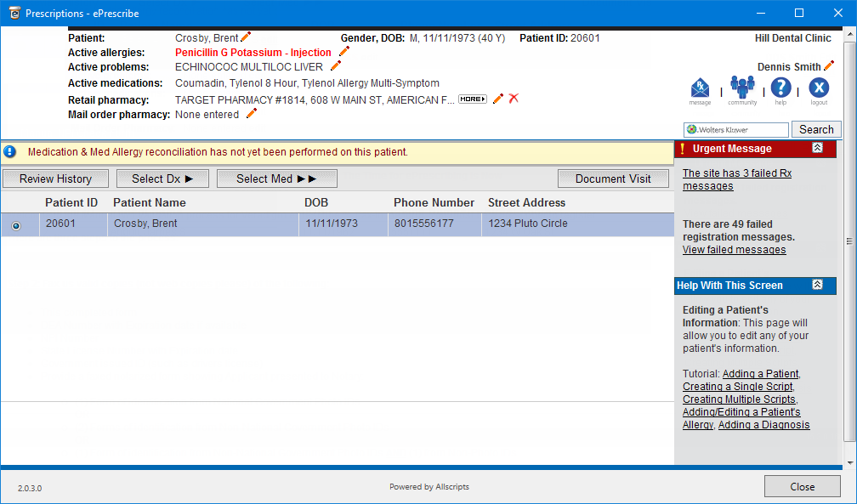857x504 pixels.
Task: Click the pencil icon next to patient name
Action: [247, 37]
